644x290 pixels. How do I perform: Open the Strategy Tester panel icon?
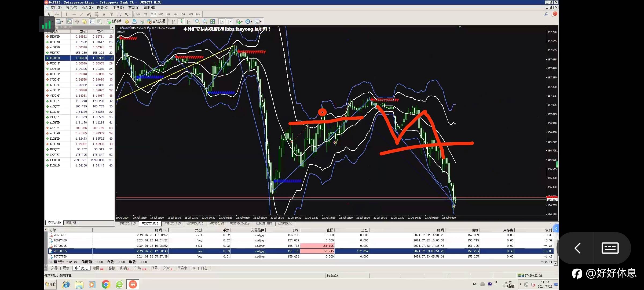100,21
